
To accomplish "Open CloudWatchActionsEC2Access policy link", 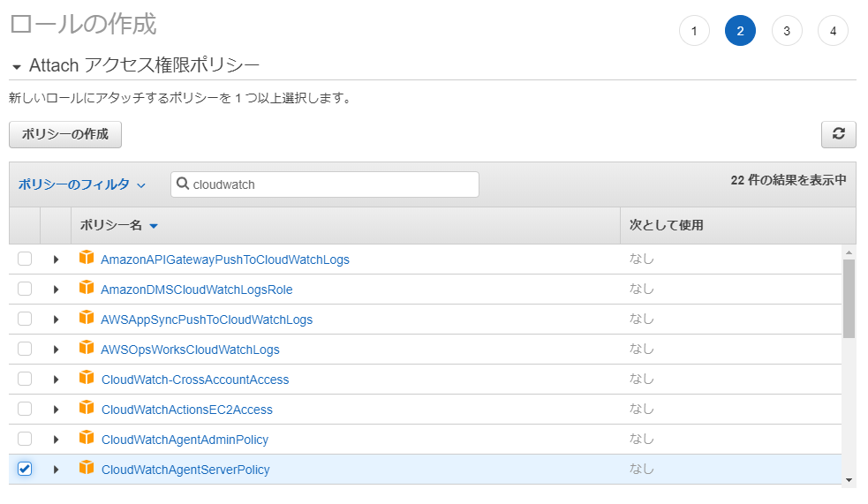I will click(x=187, y=410).
